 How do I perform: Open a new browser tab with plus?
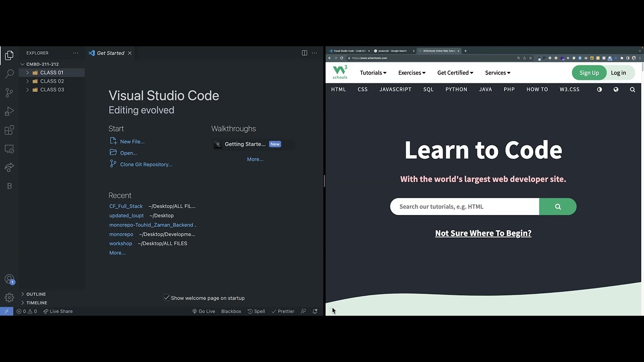[x=465, y=51]
